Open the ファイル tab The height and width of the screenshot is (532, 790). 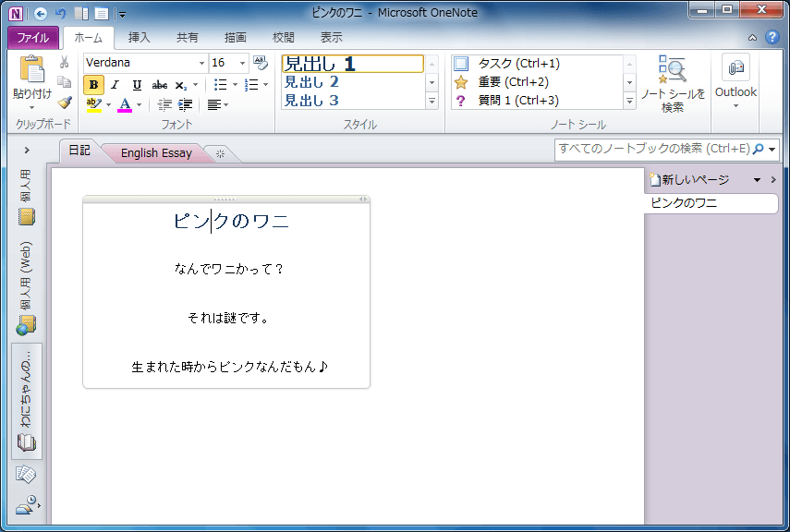[33, 37]
